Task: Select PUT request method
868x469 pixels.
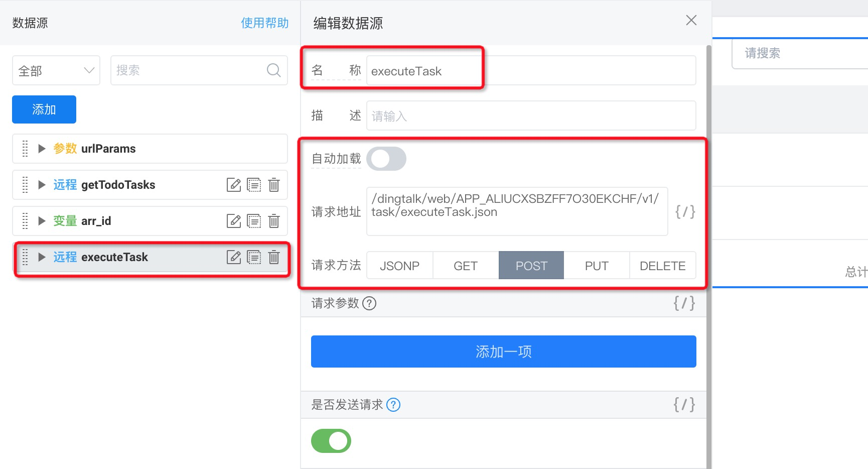Action: [597, 266]
